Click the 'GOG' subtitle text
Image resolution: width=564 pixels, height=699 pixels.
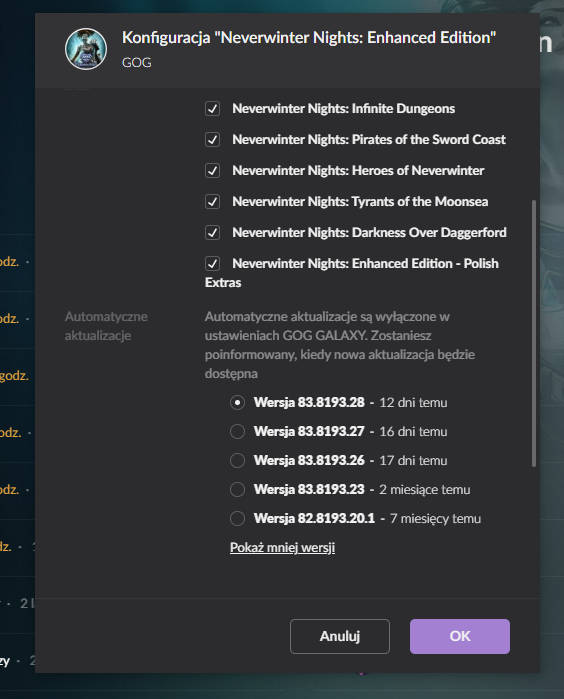[x=136, y=62]
